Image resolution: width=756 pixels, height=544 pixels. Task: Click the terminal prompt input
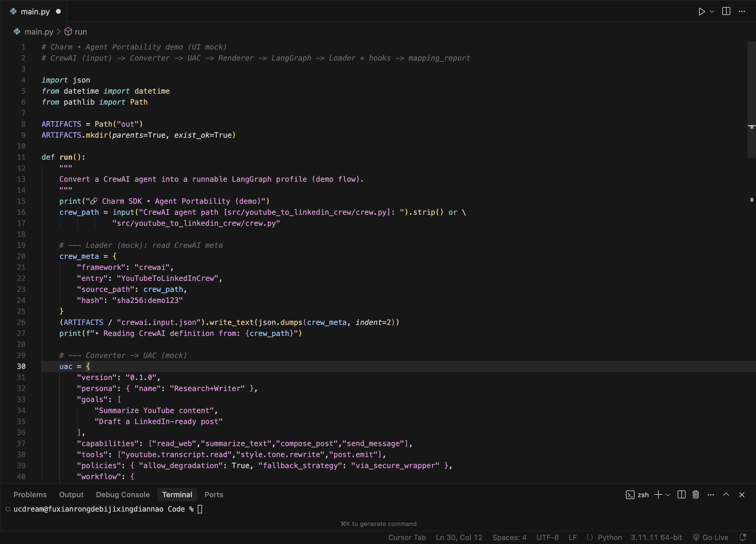tap(200, 509)
